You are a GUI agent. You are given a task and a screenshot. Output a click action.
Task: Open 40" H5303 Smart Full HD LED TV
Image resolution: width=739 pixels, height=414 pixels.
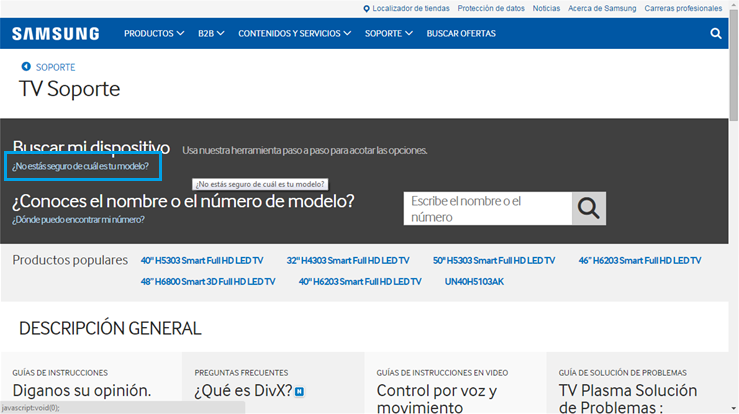point(202,260)
